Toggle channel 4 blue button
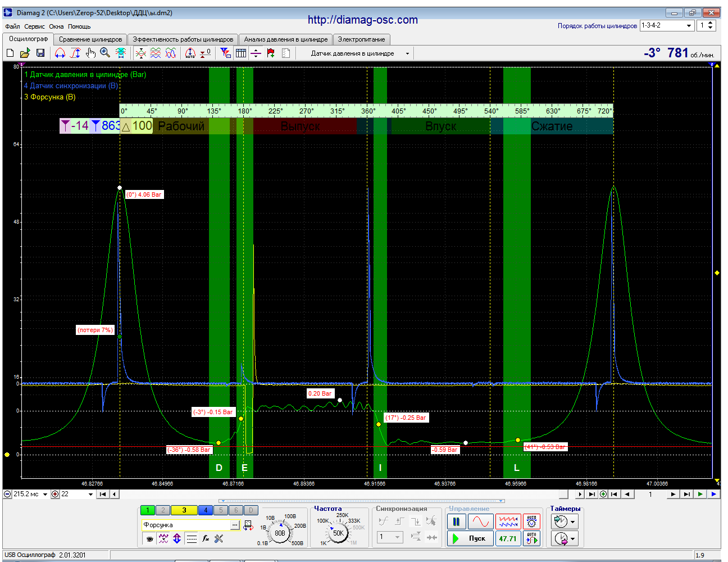Viewport: 728px width, 562px height. click(206, 510)
